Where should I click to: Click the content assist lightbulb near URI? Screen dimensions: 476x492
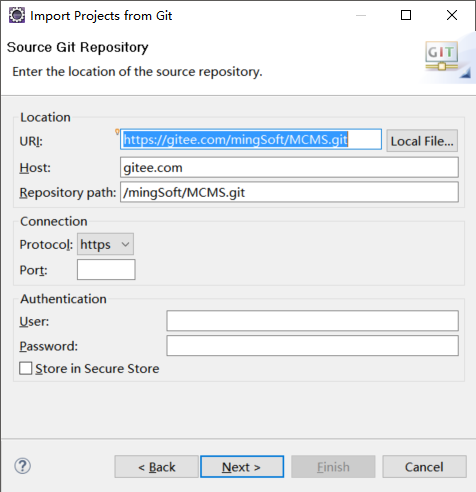[x=117, y=132]
